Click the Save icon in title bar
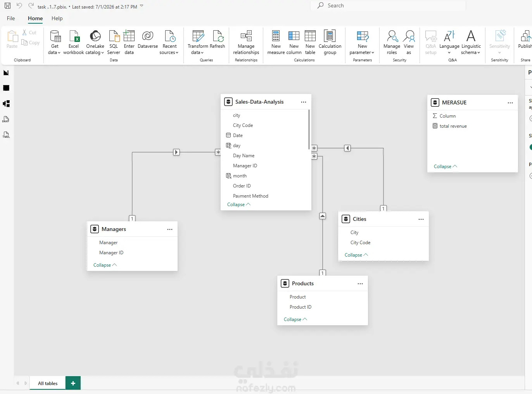This screenshot has height=394, width=532. 7,6
